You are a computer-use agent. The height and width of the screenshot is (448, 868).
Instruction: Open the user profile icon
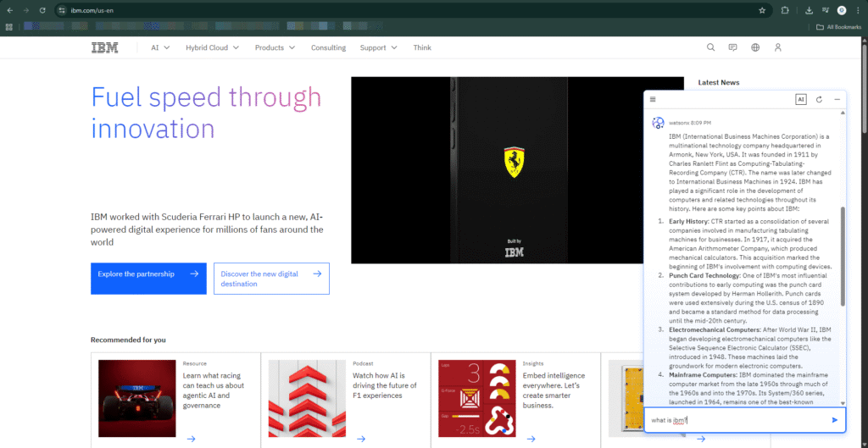pos(777,47)
